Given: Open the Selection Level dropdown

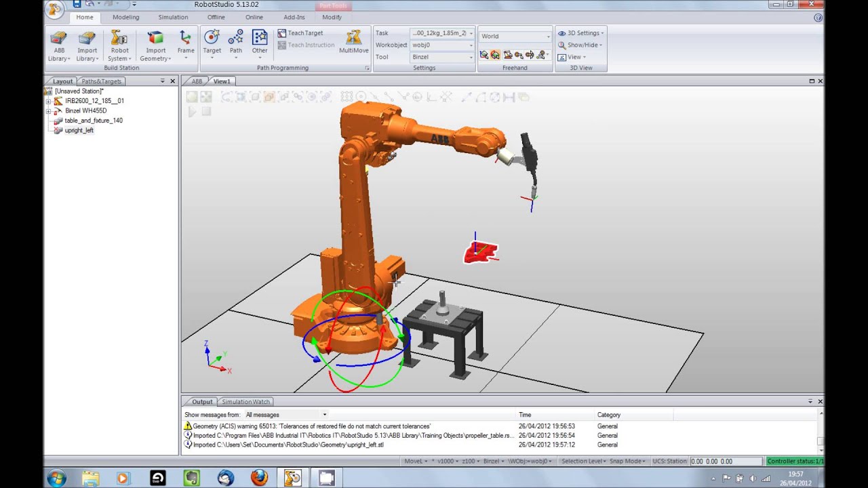Looking at the screenshot, I should coord(585,462).
